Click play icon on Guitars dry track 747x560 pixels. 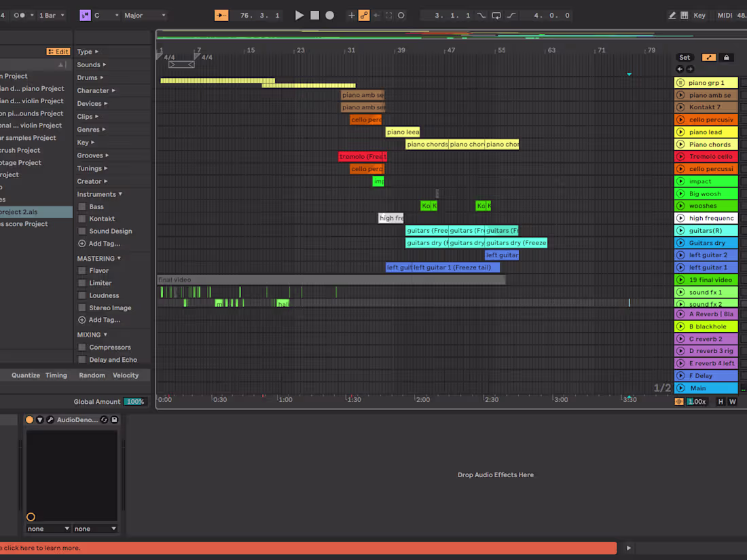pyautogui.click(x=680, y=243)
